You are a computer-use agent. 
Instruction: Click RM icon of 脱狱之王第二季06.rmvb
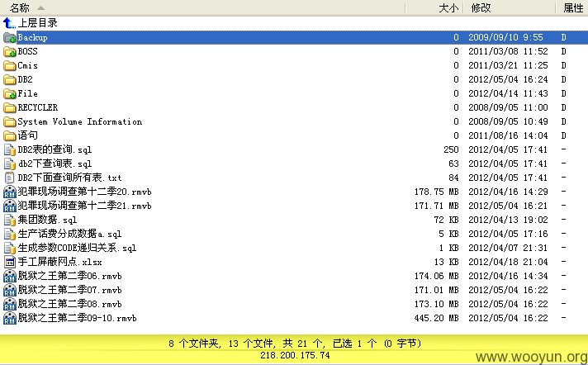tap(9, 276)
